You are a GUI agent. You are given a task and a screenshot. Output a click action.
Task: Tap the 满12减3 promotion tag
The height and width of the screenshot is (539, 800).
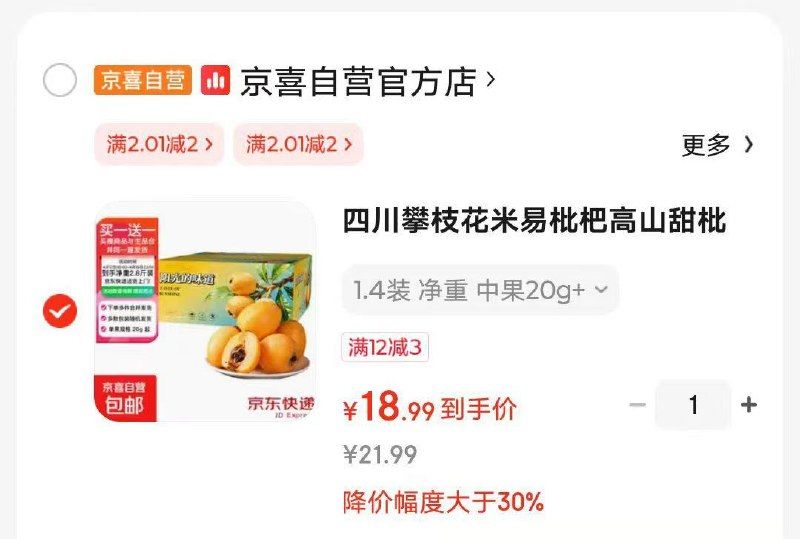pyautogui.click(x=385, y=347)
